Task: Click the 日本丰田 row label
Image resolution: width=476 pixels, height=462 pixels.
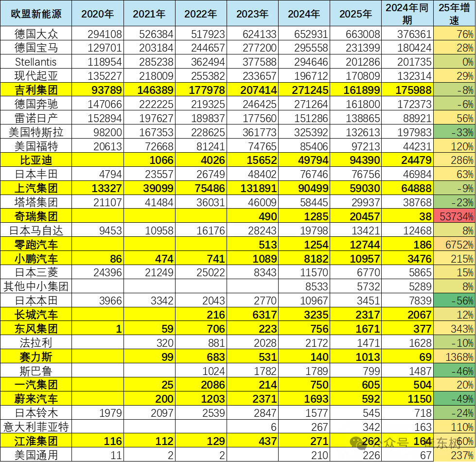Action: pos(36,174)
